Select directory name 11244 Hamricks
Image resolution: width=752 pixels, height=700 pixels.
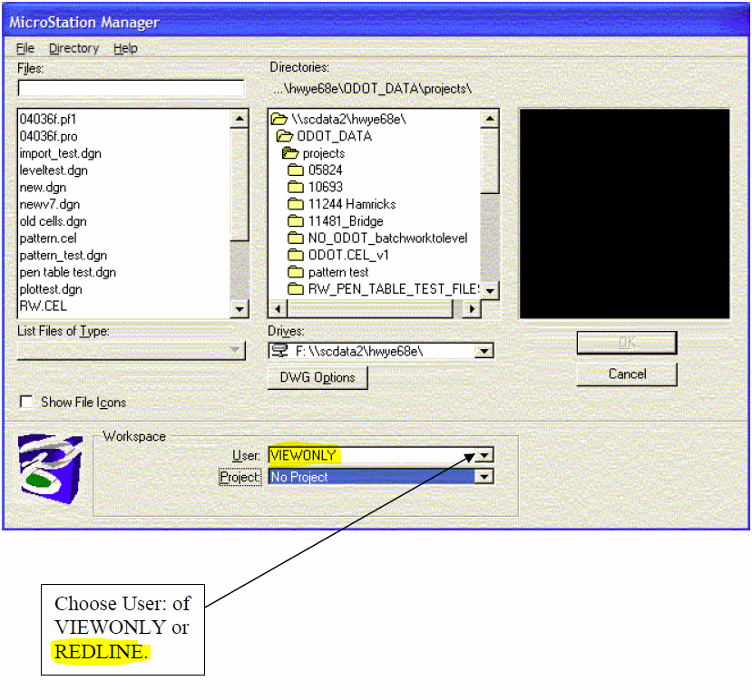coord(352,204)
